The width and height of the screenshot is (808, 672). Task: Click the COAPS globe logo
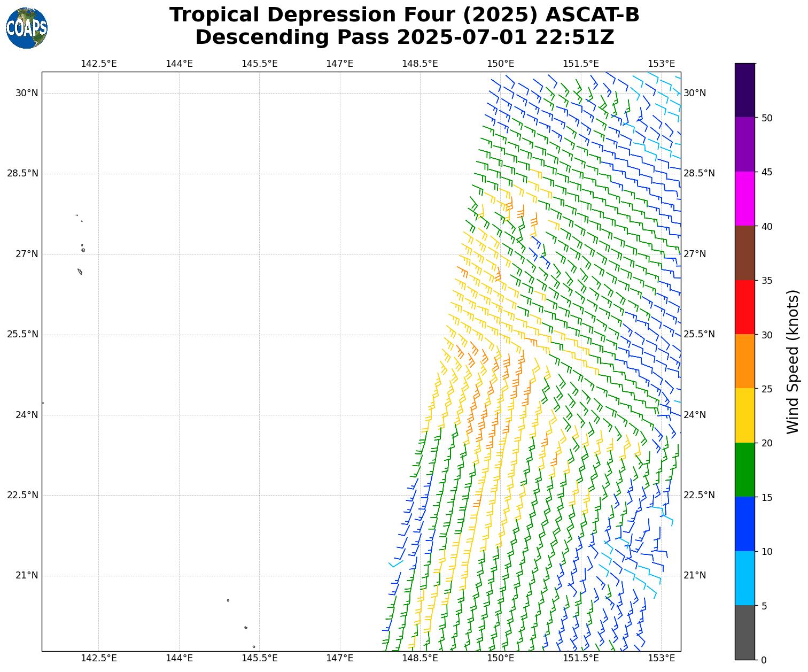(27, 28)
